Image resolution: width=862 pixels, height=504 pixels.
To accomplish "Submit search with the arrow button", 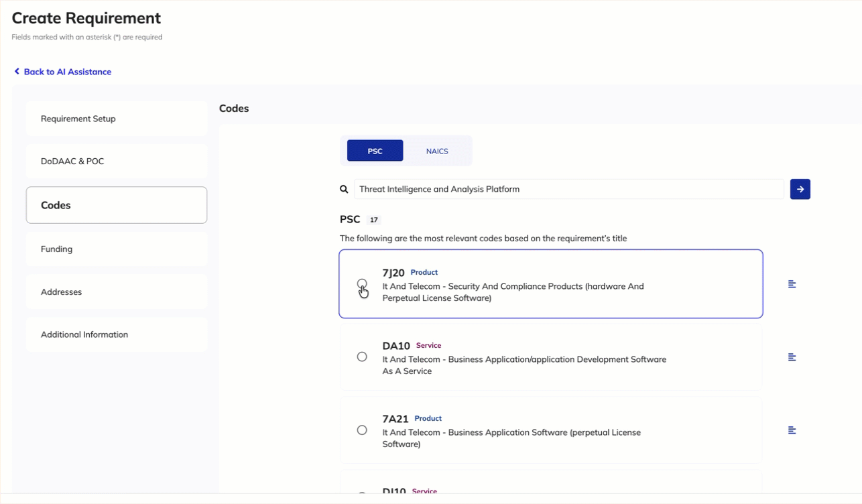I will (800, 189).
